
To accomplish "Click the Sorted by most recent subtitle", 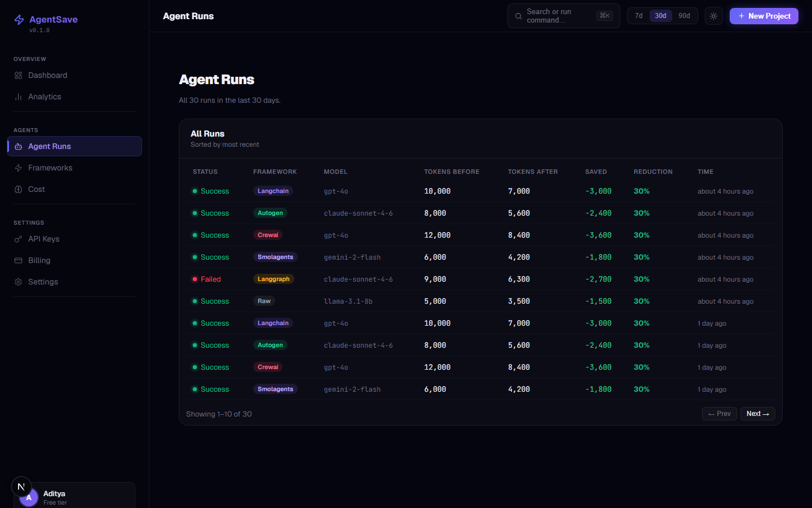I will tap(225, 144).
